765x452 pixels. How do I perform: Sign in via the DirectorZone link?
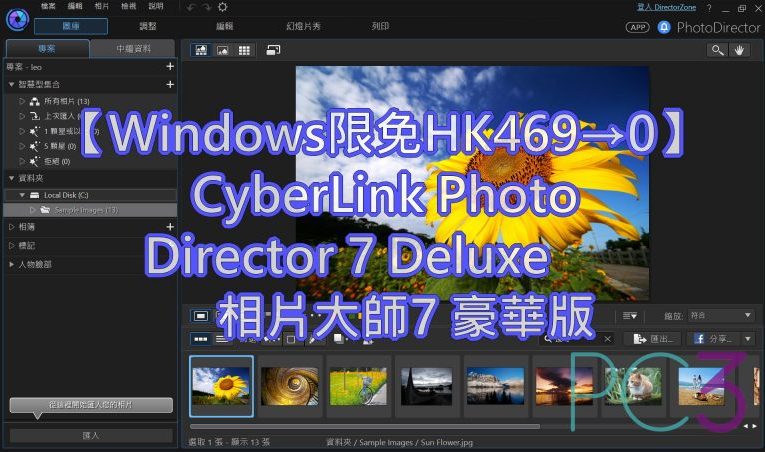click(666, 7)
